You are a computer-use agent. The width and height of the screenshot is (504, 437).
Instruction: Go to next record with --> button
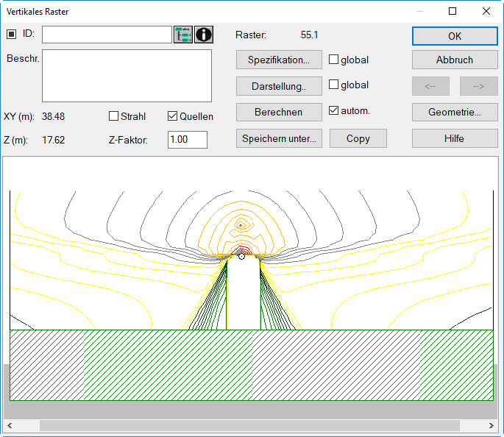[x=478, y=86]
